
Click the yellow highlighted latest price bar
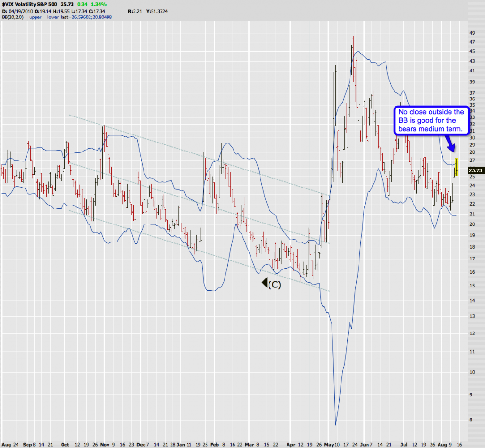[456, 167]
